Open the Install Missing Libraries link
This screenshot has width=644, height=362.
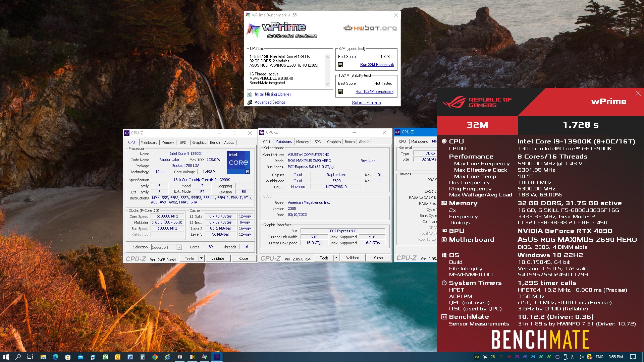(x=273, y=95)
